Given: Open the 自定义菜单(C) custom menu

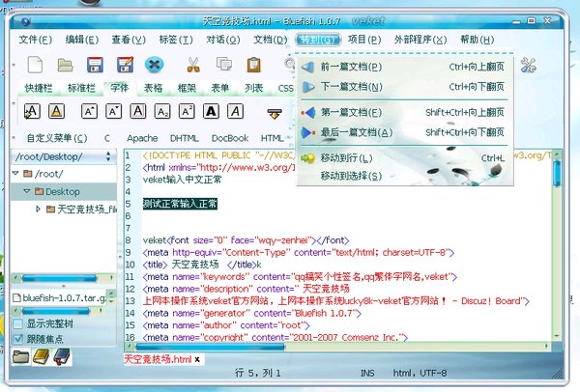Looking at the screenshot, I should pyautogui.click(x=57, y=138).
